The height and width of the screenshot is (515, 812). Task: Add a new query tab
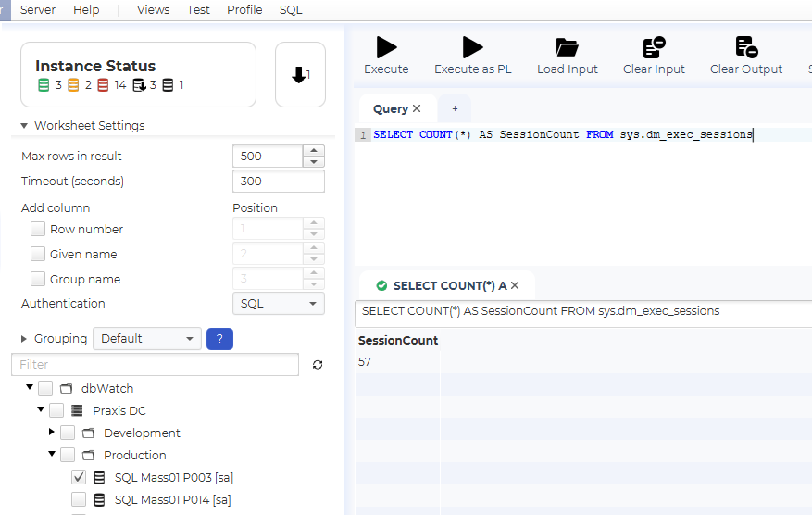click(455, 109)
